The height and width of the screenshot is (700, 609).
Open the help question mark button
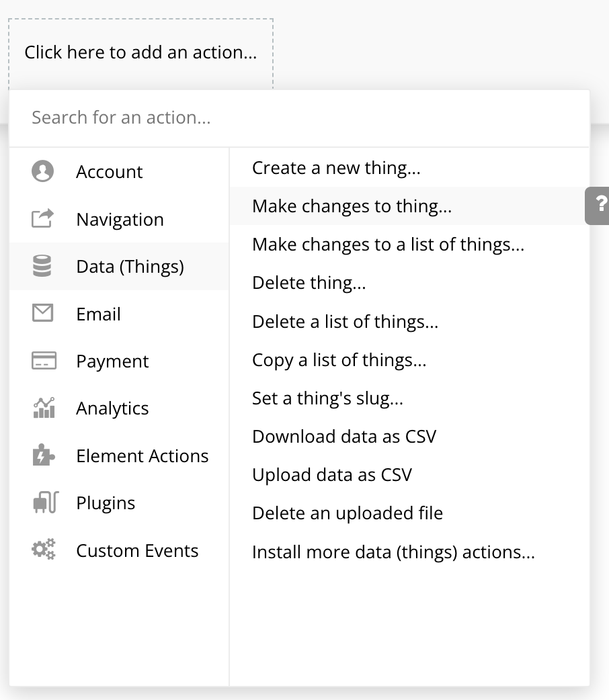pyautogui.click(x=600, y=206)
